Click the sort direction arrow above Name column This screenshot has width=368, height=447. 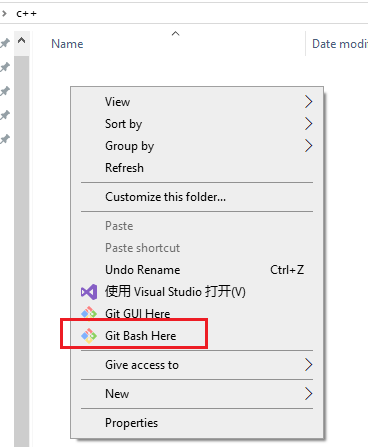click(175, 34)
